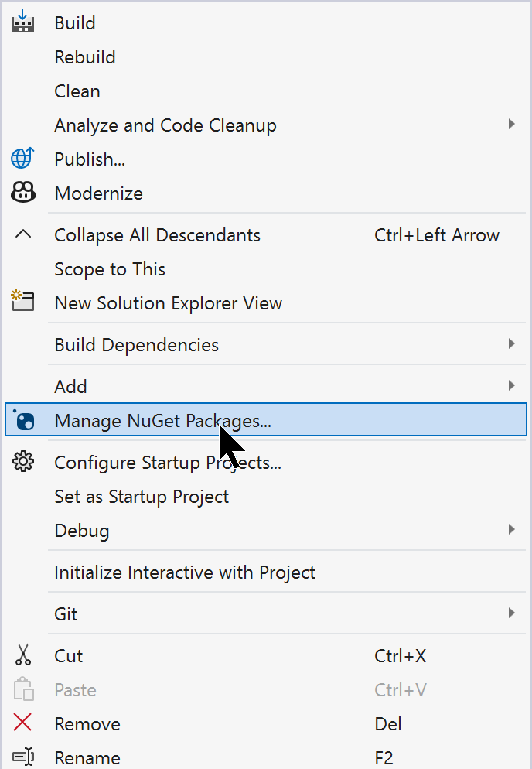532x769 pixels.
Task: Click the Build icon with download arrow
Action: tap(23, 22)
